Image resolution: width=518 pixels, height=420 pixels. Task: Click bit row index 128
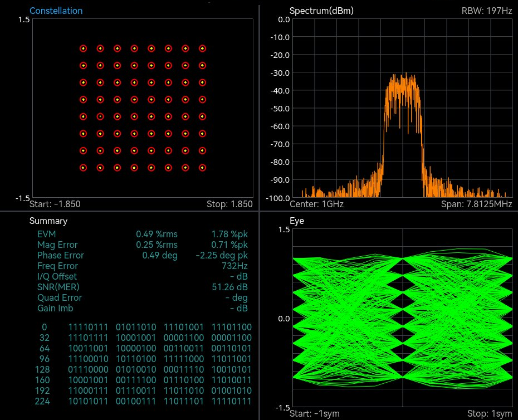[x=42, y=369]
